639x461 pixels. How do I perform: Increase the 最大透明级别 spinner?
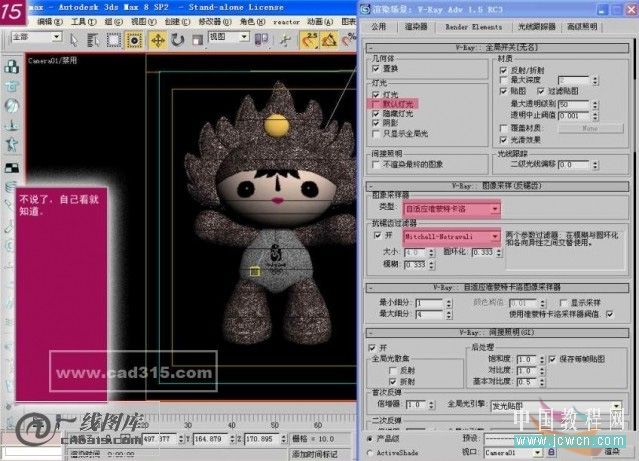595,102
